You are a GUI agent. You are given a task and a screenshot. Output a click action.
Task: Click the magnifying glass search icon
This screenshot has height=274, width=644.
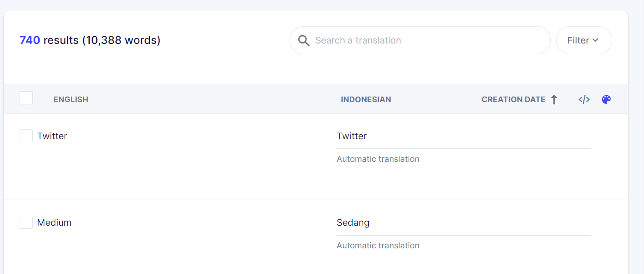(x=303, y=40)
